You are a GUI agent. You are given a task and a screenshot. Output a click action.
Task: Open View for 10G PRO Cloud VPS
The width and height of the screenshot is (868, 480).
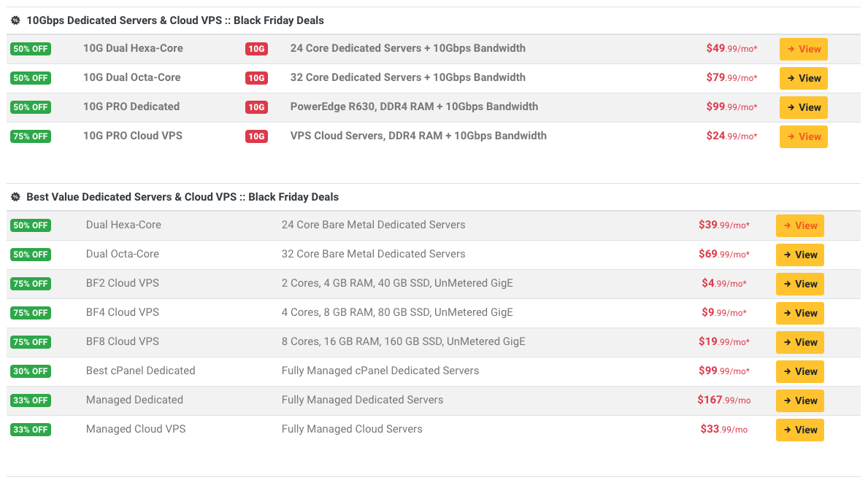pos(804,136)
